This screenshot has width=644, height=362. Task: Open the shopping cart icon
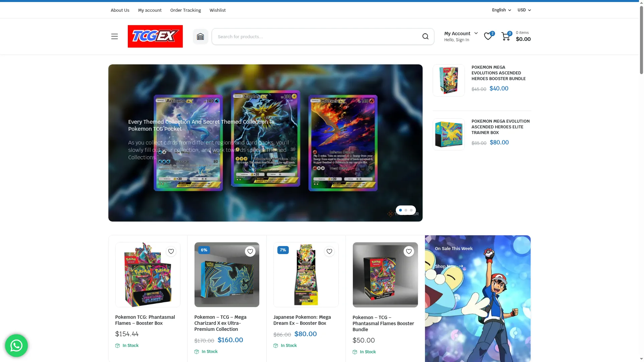tap(505, 36)
